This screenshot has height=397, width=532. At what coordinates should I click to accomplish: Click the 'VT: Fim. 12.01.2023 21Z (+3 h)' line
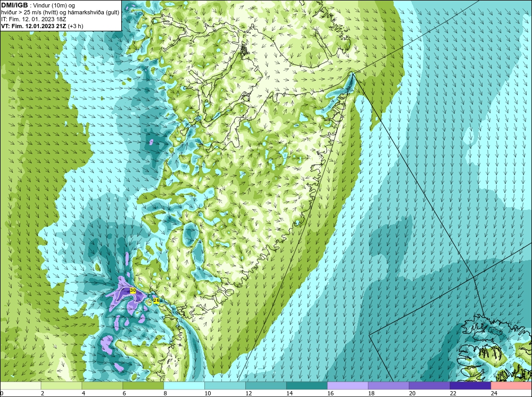click(42, 26)
